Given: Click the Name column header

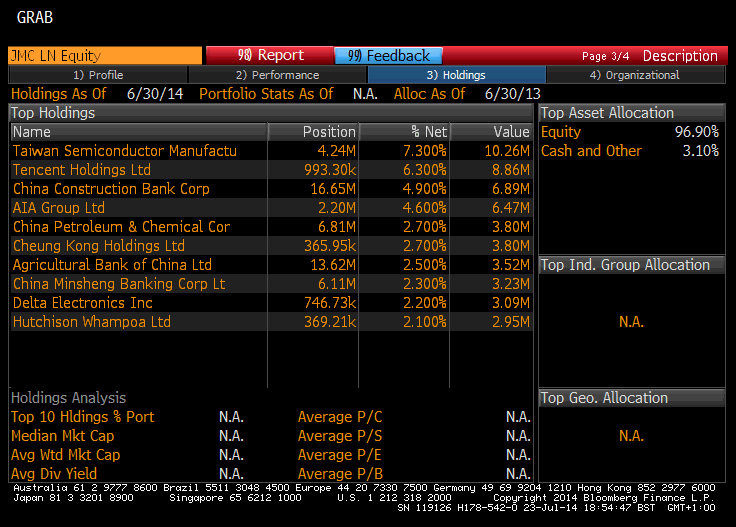Looking at the screenshot, I should 139,132.
